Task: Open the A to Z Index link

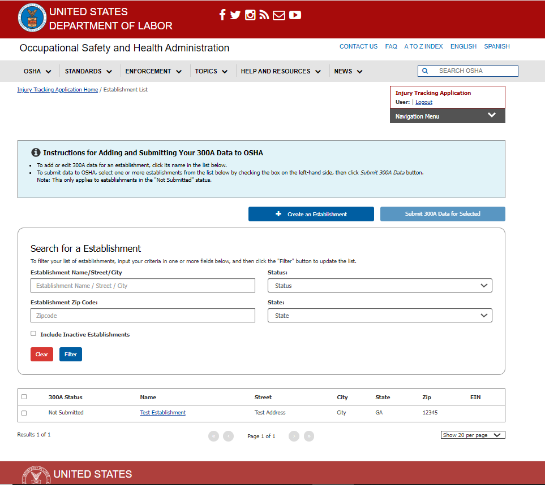Action: click(x=423, y=47)
